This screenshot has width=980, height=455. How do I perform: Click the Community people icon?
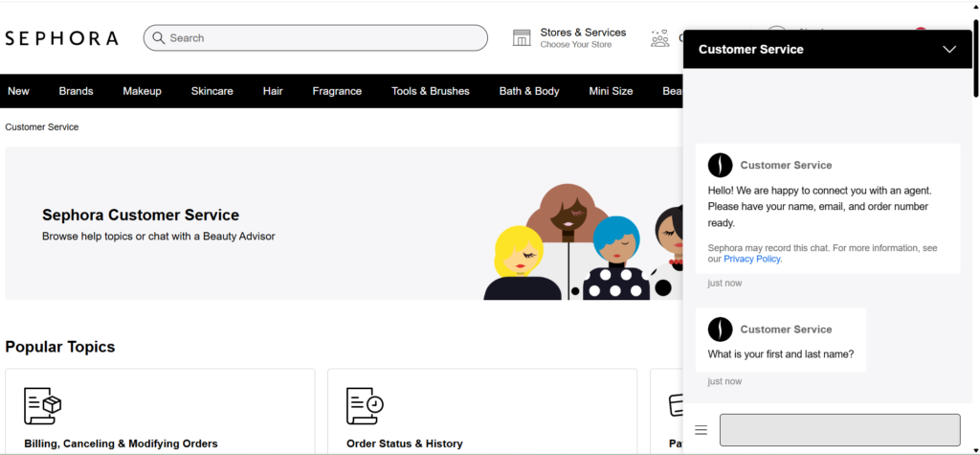point(659,38)
